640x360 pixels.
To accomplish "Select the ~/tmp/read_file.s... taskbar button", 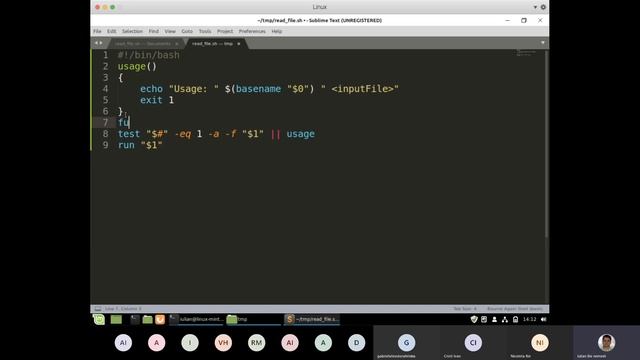I will (312, 319).
